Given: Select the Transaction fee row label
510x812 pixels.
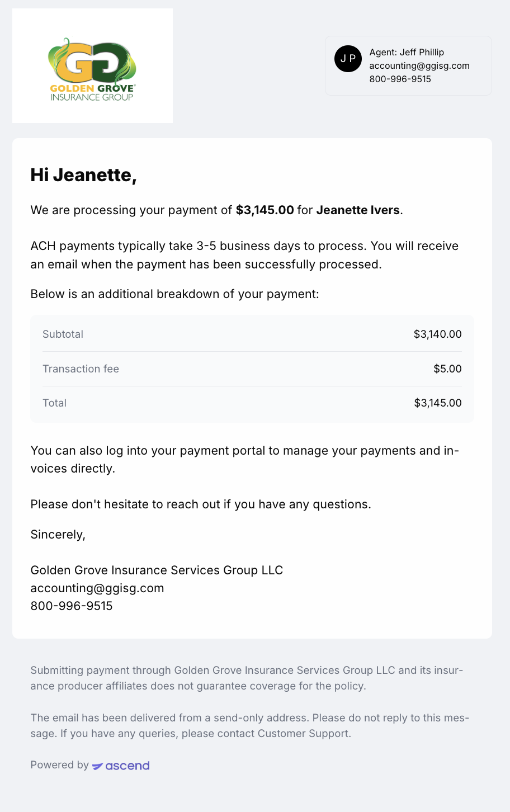Looking at the screenshot, I should tap(81, 369).
